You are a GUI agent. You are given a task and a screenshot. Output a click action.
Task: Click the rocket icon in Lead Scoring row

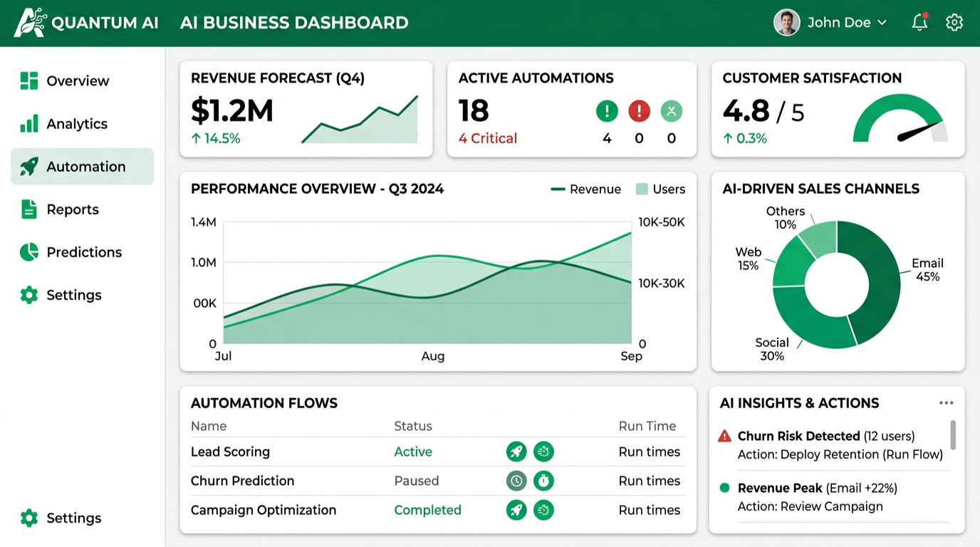point(516,452)
